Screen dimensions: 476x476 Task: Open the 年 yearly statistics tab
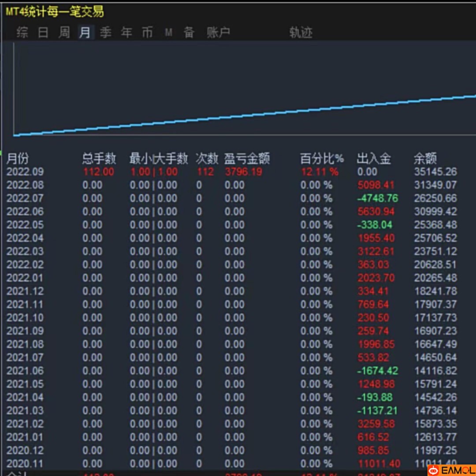tap(127, 32)
